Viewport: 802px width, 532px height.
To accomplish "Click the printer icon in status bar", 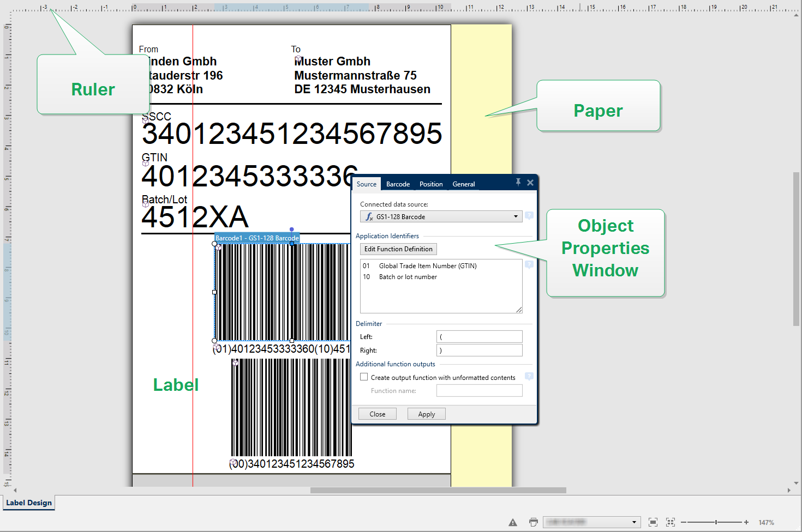I will (x=534, y=522).
